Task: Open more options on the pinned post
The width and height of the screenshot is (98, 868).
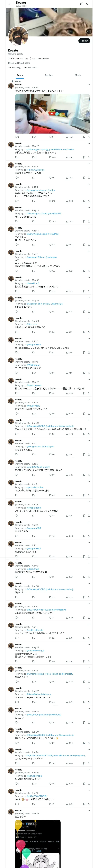Action: click(89, 85)
